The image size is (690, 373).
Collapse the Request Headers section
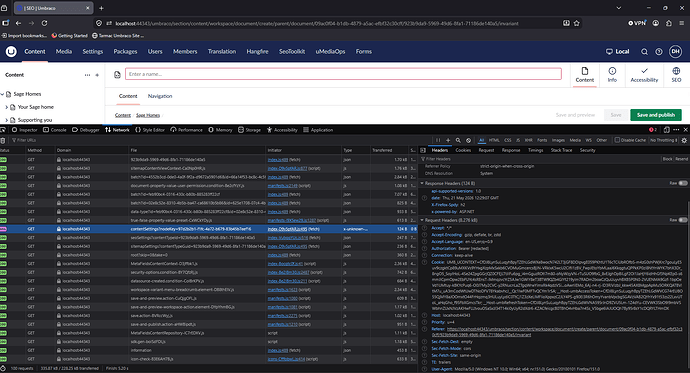(422, 220)
